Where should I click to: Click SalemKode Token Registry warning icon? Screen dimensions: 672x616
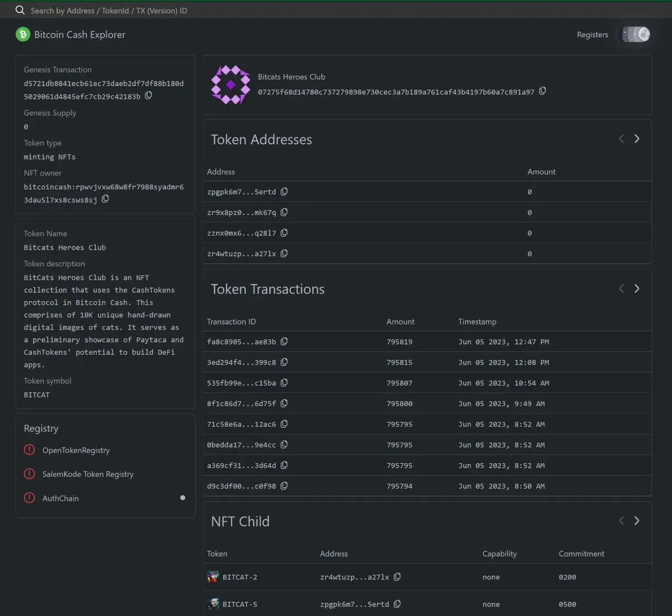tap(29, 474)
